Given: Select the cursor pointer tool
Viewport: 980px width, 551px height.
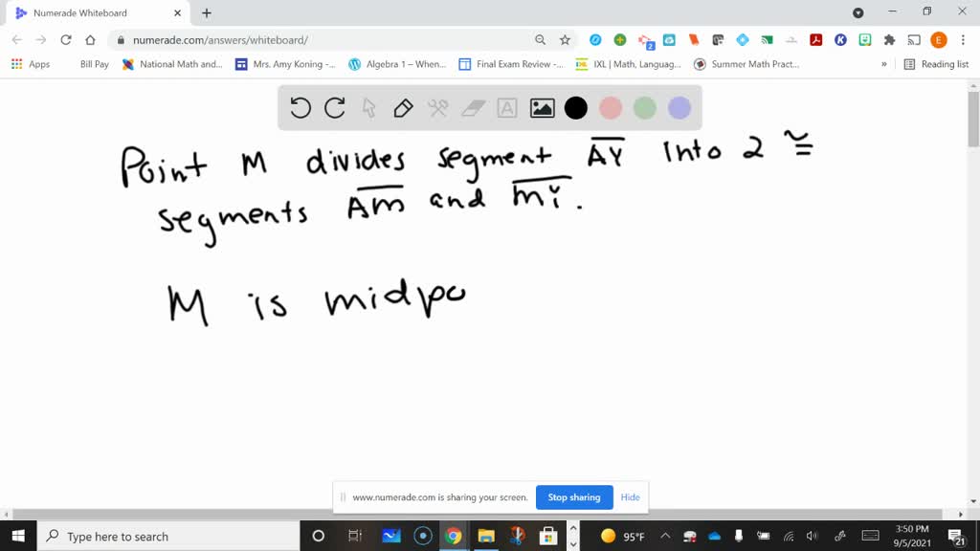Looking at the screenshot, I should (368, 108).
